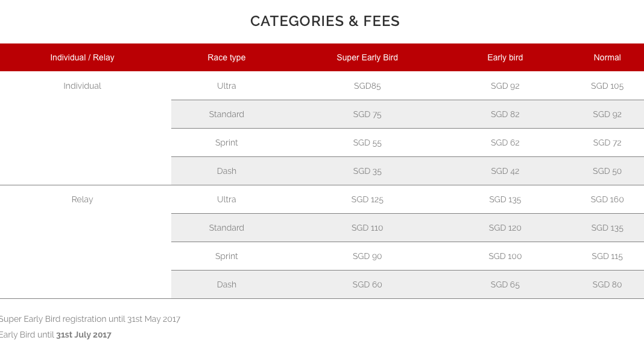This screenshot has width=644, height=343.
Task: Click the Super Early Bird column header
Action: (x=367, y=57)
